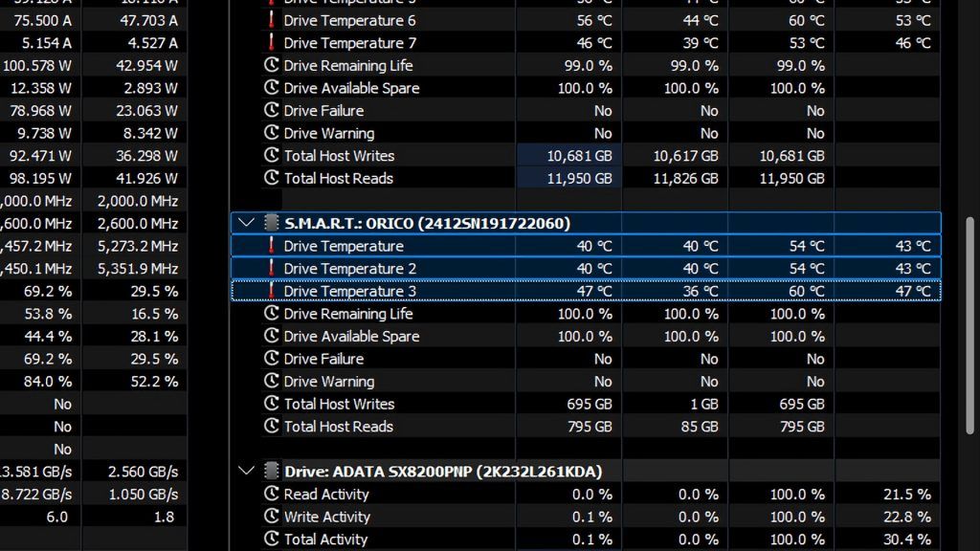The height and width of the screenshot is (551, 980).
Task: Click the chip icon next to S.M.A.R.T.: ORICO
Action: [x=271, y=223]
